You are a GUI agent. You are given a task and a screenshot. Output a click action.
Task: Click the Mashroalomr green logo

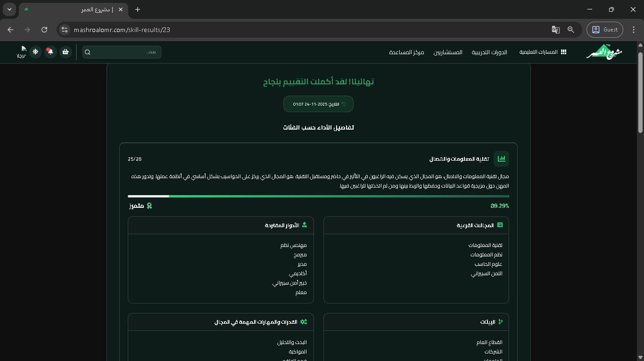pyautogui.click(x=604, y=52)
